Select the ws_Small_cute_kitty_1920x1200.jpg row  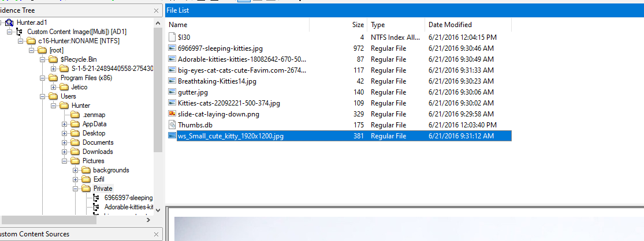click(x=340, y=135)
